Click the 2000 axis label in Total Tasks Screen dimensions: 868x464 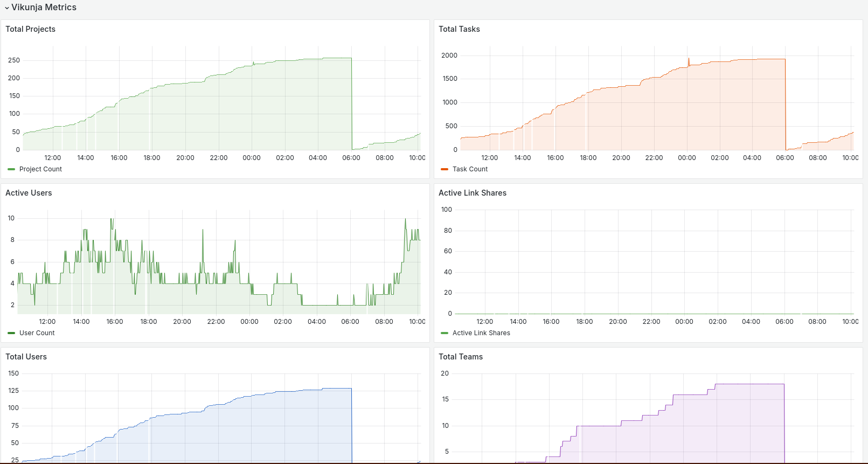[449, 56]
